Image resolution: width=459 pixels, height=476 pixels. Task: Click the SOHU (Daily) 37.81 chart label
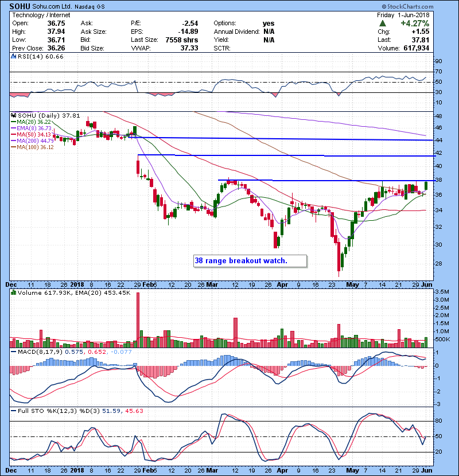click(x=49, y=116)
